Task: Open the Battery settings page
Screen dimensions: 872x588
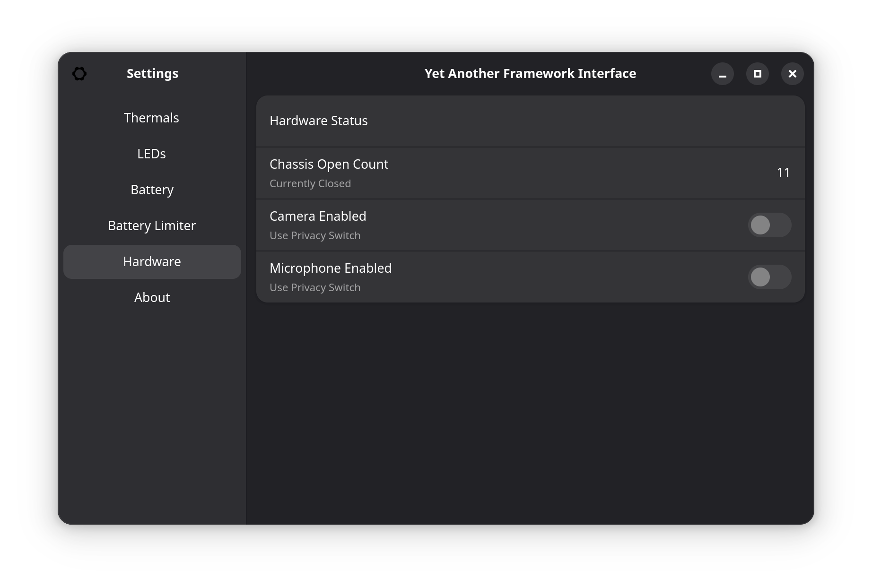Action: (152, 190)
